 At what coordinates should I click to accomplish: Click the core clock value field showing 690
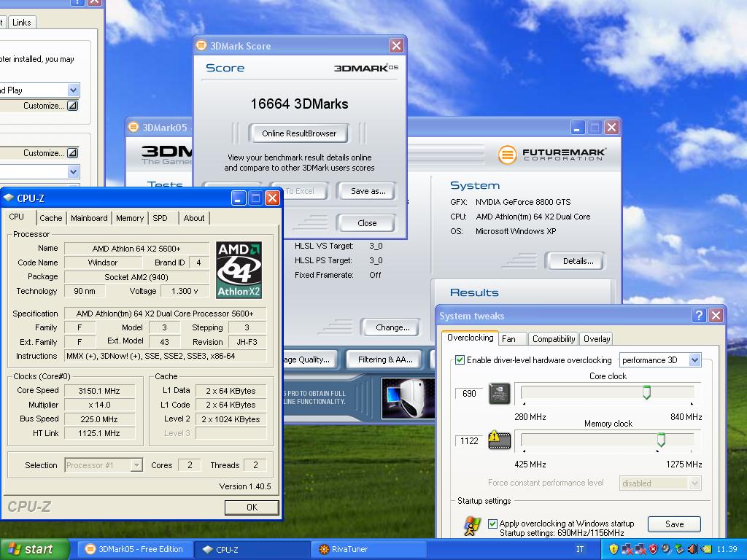pos(469,394)
